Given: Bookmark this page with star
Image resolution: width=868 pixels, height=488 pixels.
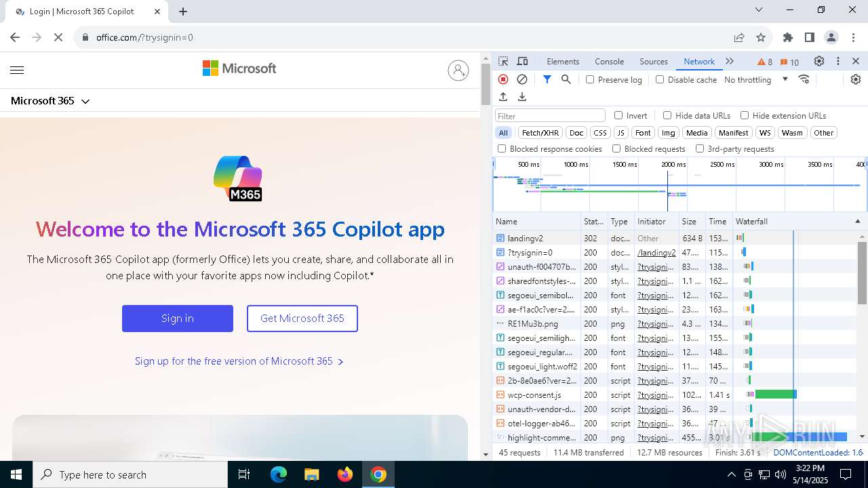Looking at the screenshot, I should click(x=761, y=37).
